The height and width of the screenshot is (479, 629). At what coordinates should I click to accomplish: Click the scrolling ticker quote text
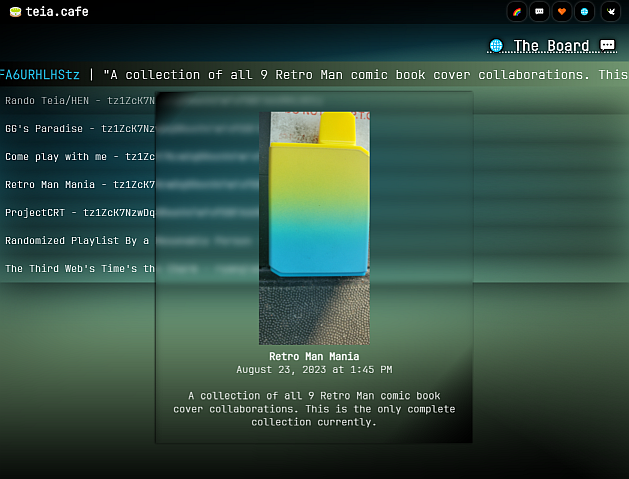pos(366,75)
